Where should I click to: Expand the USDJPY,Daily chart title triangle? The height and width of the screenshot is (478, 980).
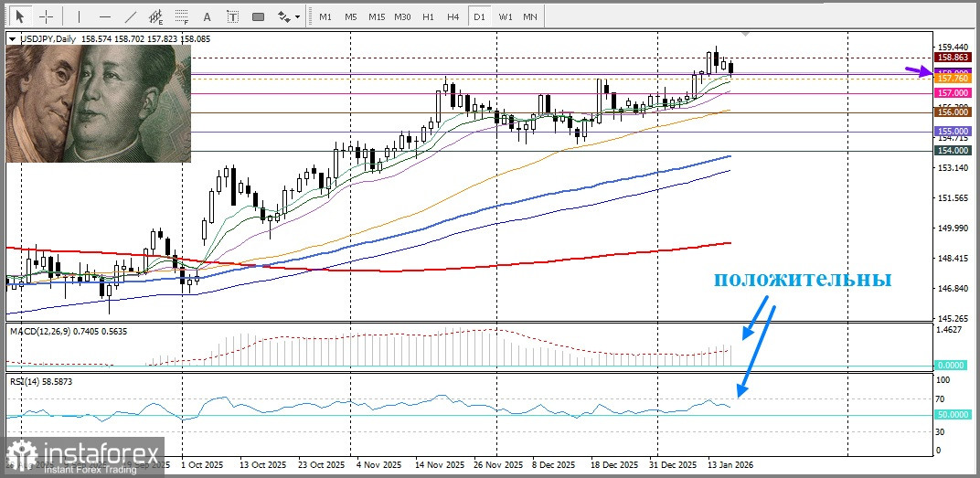coord(12,39)
